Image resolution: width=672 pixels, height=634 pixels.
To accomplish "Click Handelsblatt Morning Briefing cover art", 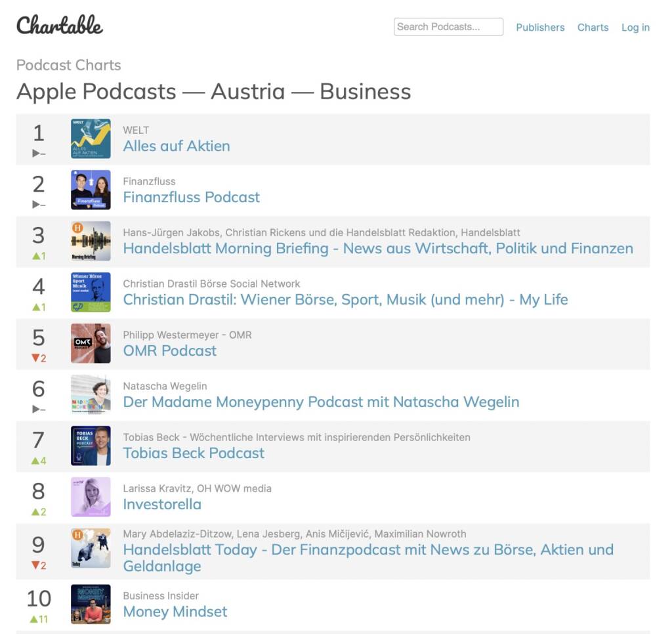I will 91,241.
